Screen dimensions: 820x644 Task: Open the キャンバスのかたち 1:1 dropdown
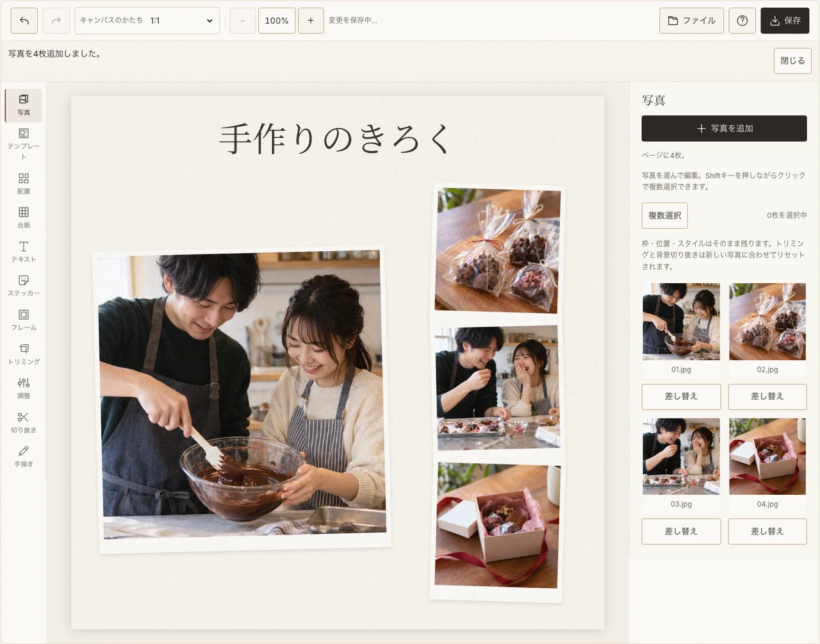coord(147,21)
